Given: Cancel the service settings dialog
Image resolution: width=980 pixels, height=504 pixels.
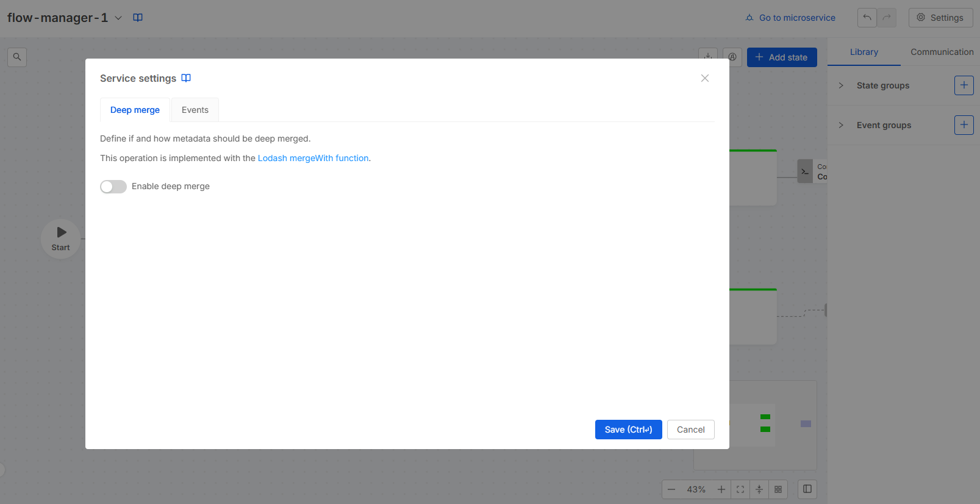Looking at the screenshot, I should (x=691, y=430).
